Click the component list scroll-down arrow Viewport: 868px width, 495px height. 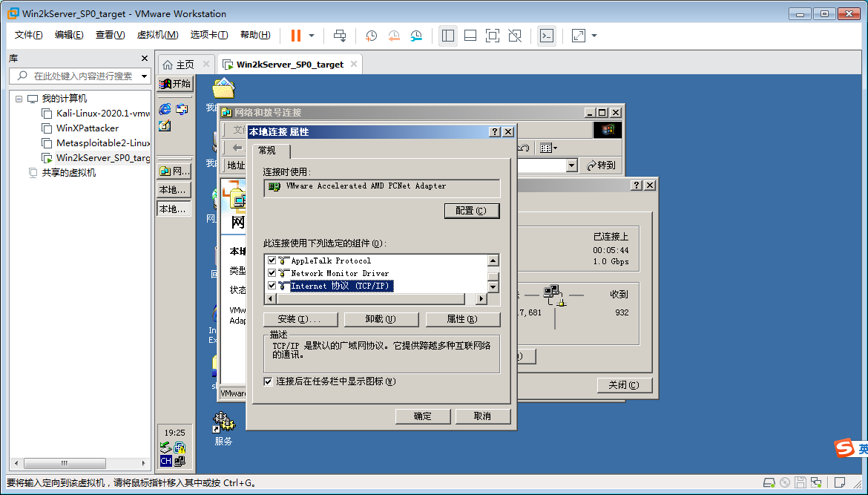tap(493, 286)
